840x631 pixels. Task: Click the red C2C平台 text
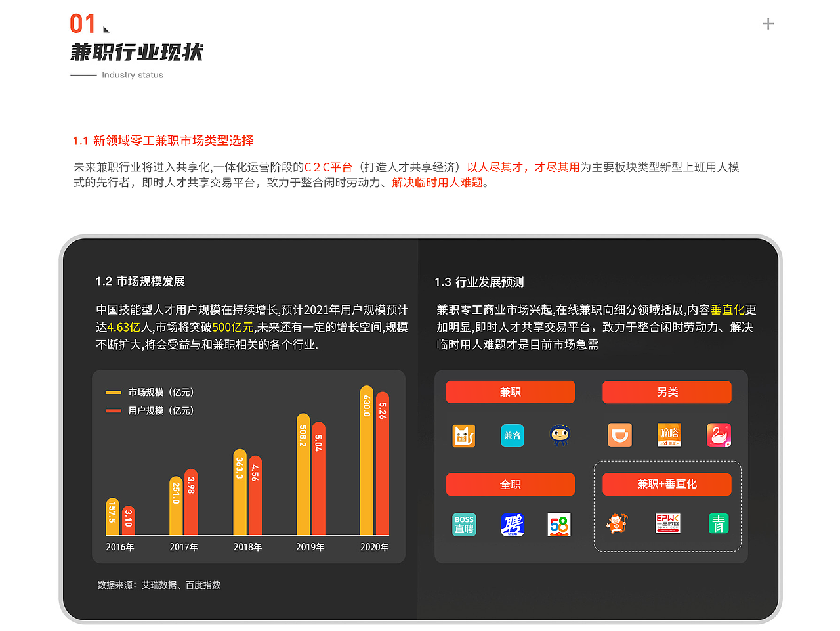coord(328,167)
